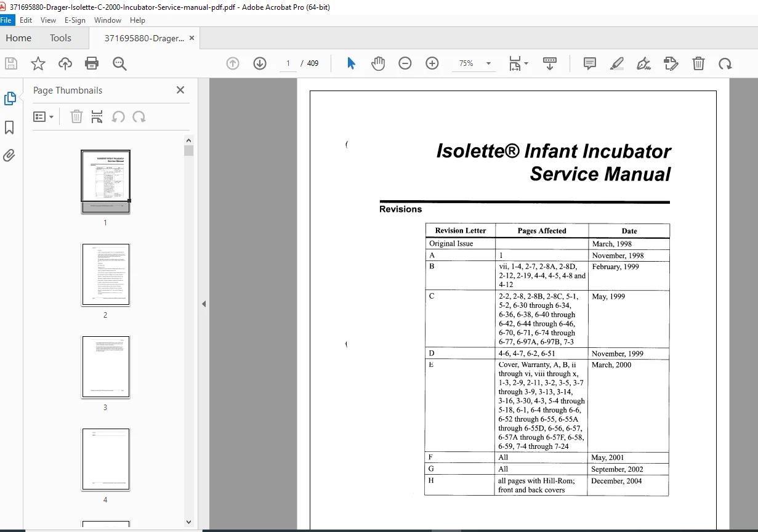The height and width of the screenshot is (532, 758).
Task: Open the Help menu
Action: [138, 20]
